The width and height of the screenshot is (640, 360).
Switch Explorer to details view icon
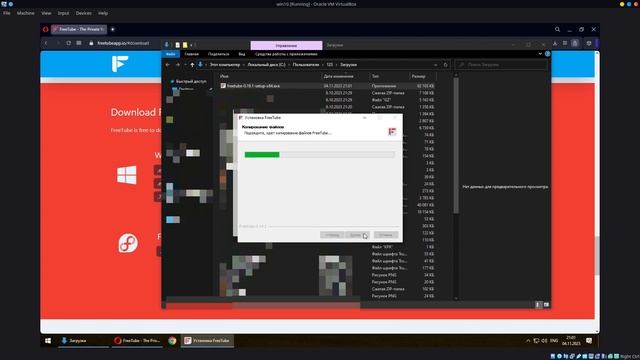click(x=538, y=305)
